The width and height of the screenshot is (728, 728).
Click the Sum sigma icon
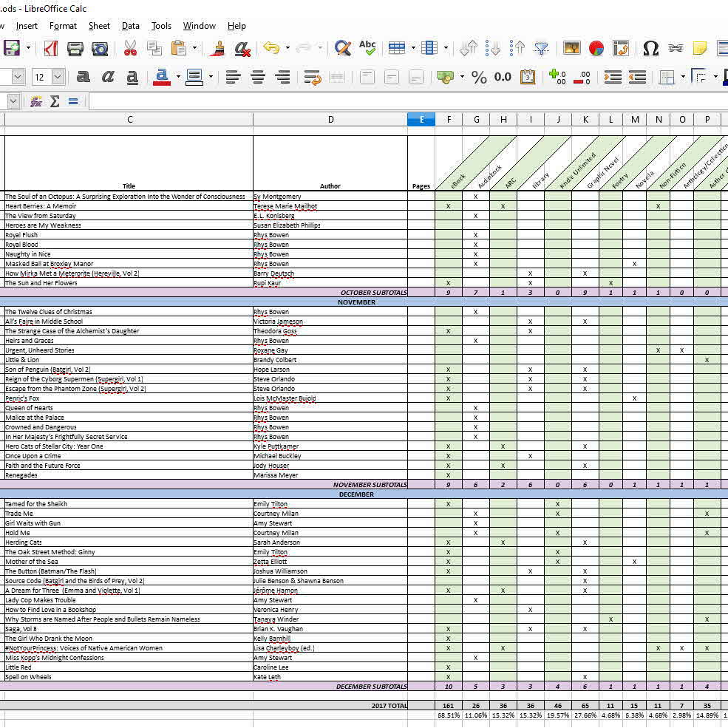[x=55, y=102]
